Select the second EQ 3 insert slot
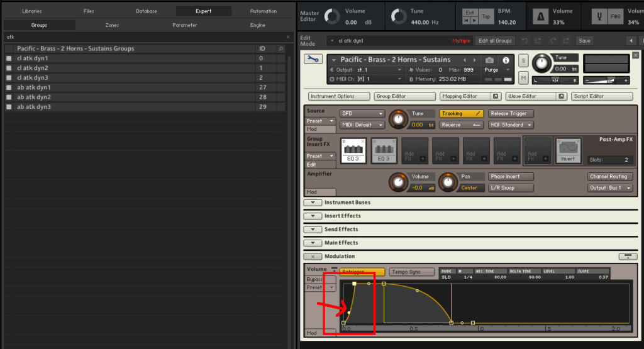The image size is (644, 349). 384,151
